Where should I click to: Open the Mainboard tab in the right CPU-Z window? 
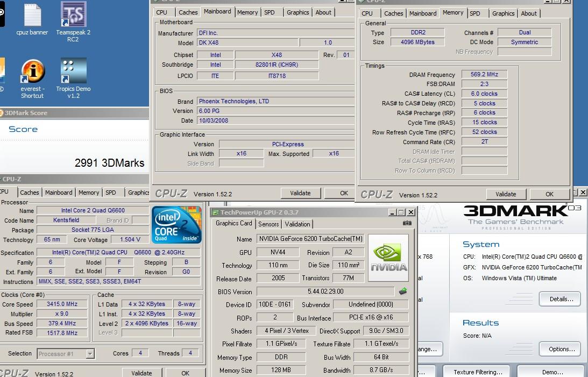pos(423,13)
